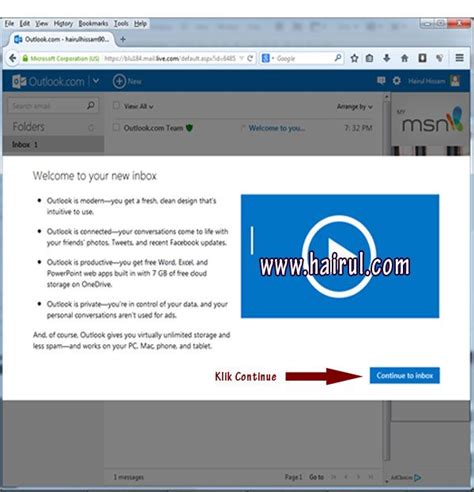The image size is (474, 492).
Task: Open the View menu
Action: (42, 24)
